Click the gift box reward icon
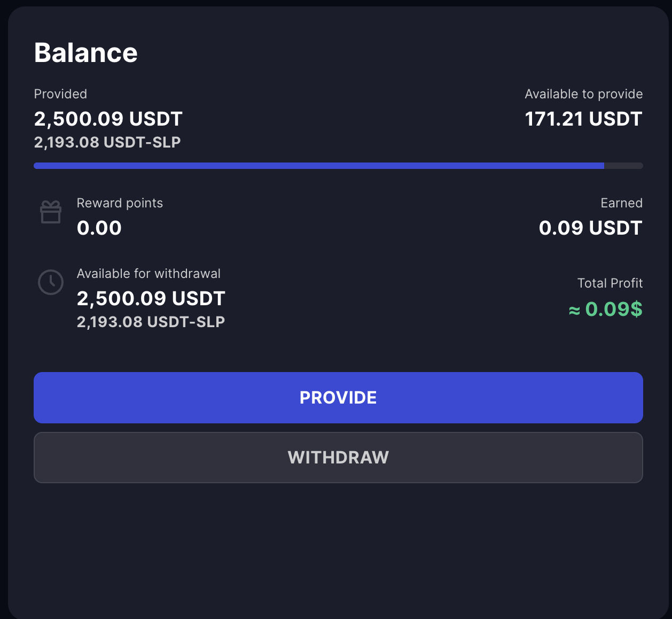This screenshot has height=619, width=672. click(51, 212)
